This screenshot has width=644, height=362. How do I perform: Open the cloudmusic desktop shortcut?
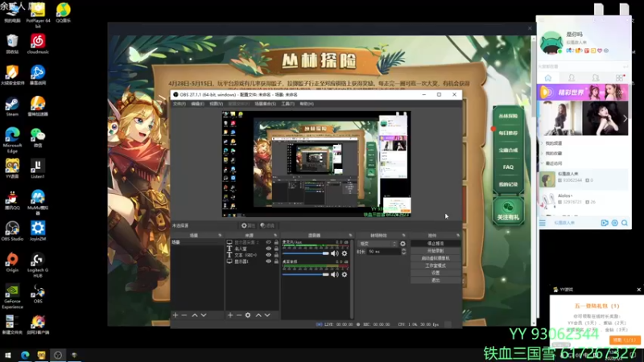click(x=38, y=44)
